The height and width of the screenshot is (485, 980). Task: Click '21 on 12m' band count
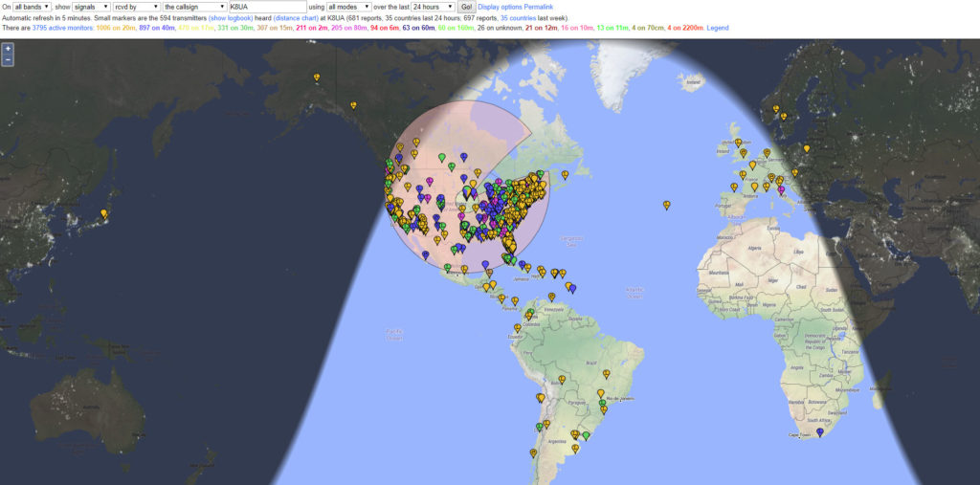tap(542, 28)
